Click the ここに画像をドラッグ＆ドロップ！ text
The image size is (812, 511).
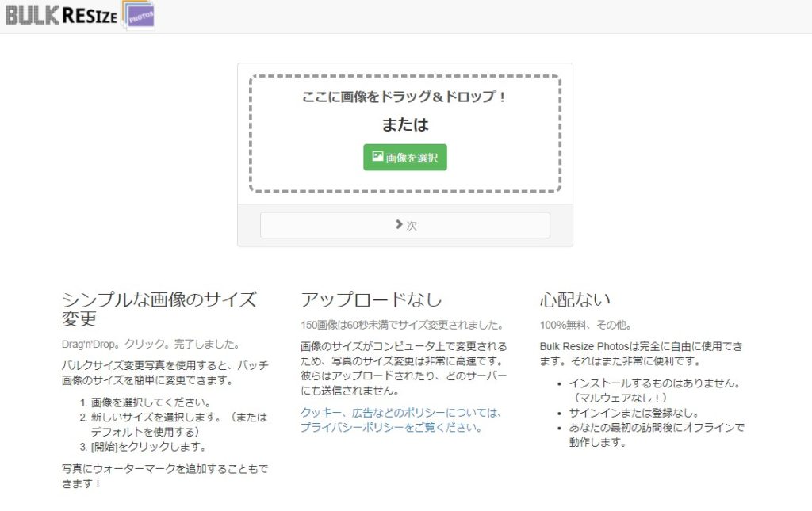coord(405,97)
